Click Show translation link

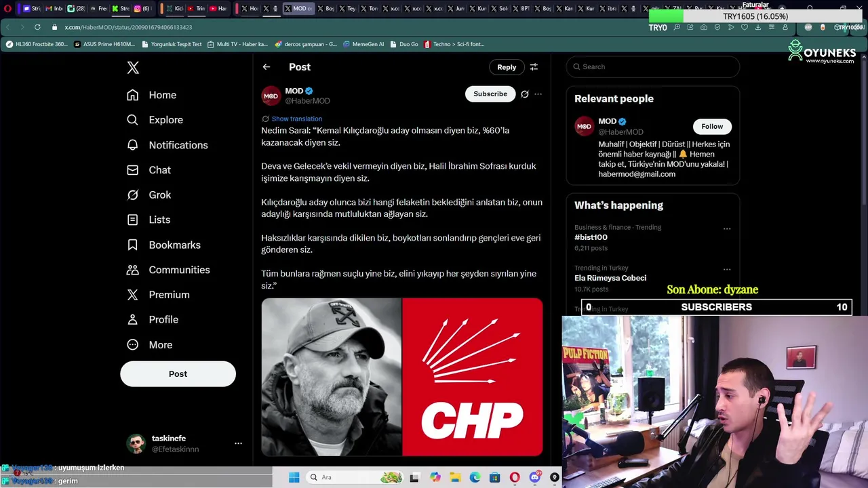tap(296, 119)
